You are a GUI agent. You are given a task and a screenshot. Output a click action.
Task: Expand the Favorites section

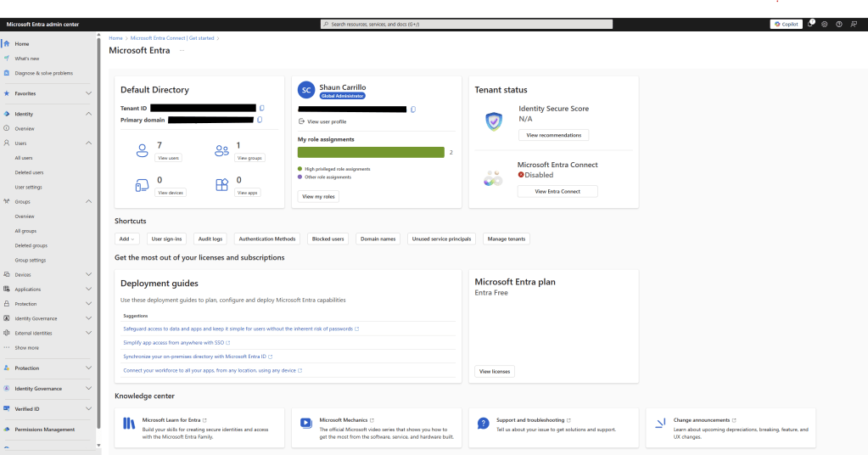coord(89,93)
